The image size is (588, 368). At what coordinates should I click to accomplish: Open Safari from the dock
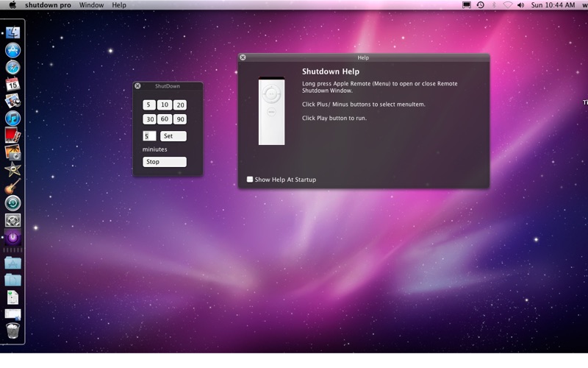(12, 67)
